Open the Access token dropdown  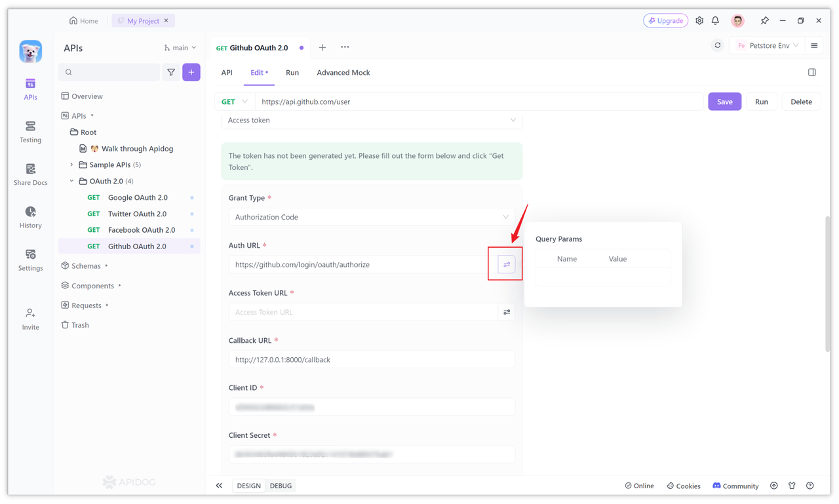pos(372,120)
